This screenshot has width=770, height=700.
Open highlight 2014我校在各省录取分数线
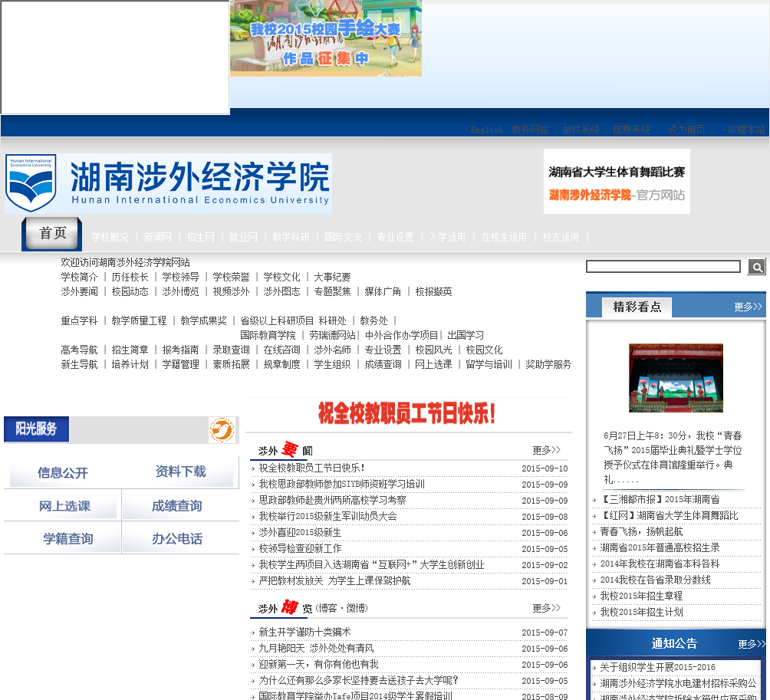point(655,580)
